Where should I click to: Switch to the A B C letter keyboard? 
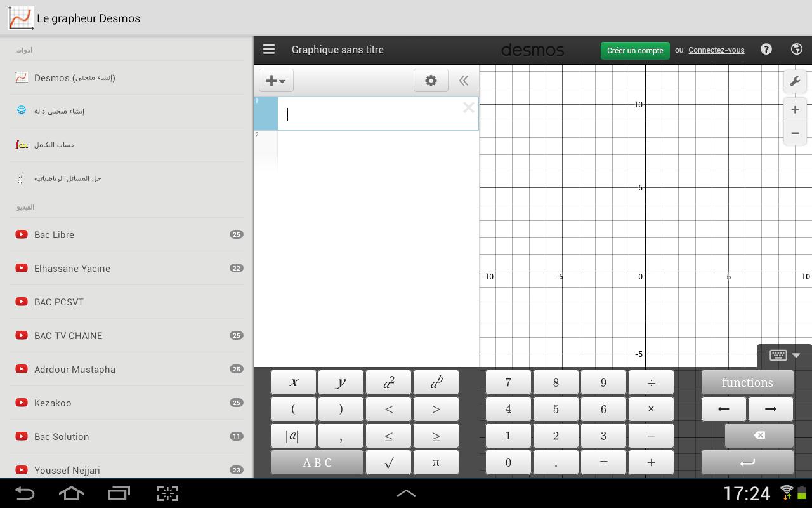point(317,462)
